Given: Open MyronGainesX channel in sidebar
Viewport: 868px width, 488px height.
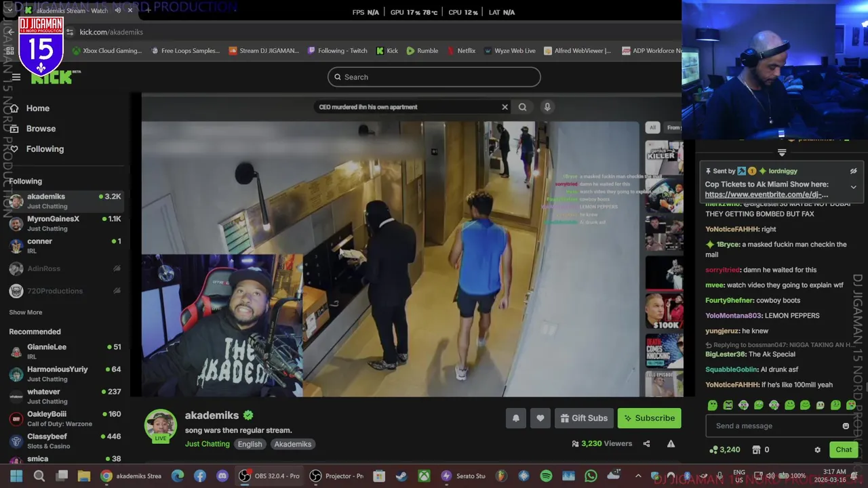Looking at the screenshot, I should point(65,223).
